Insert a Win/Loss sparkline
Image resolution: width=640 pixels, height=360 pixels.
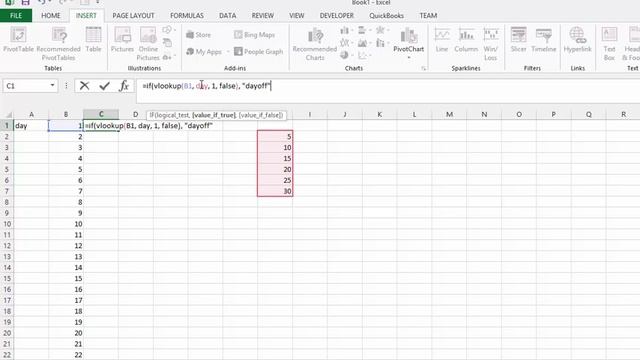click(491, 44)
